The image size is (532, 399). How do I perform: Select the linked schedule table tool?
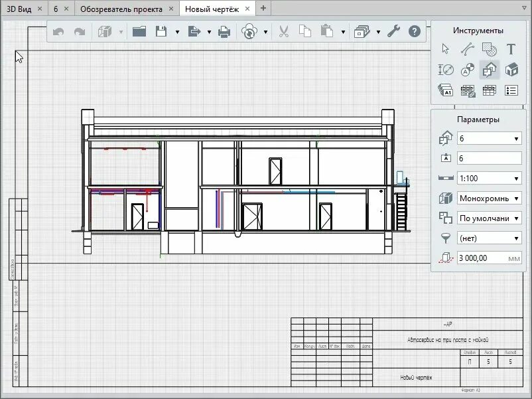click(x=468, y=91)
